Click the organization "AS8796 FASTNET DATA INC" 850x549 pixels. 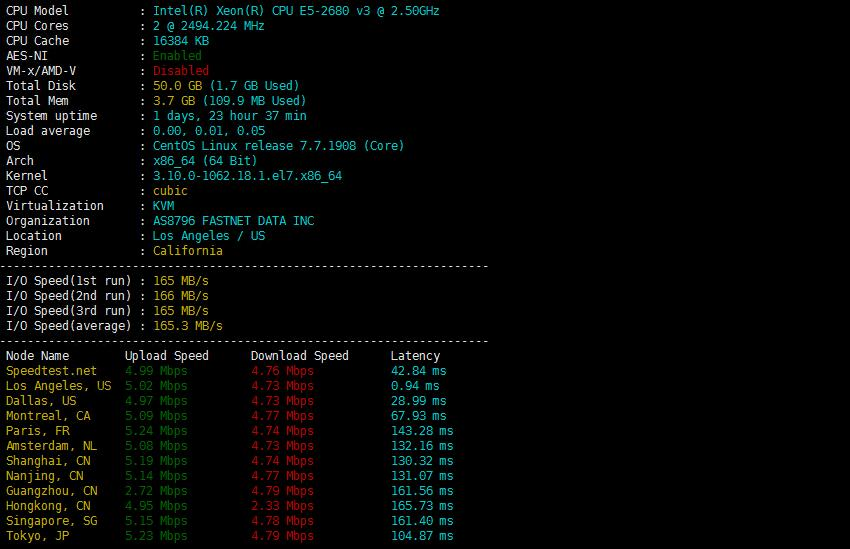pos(233,221)
